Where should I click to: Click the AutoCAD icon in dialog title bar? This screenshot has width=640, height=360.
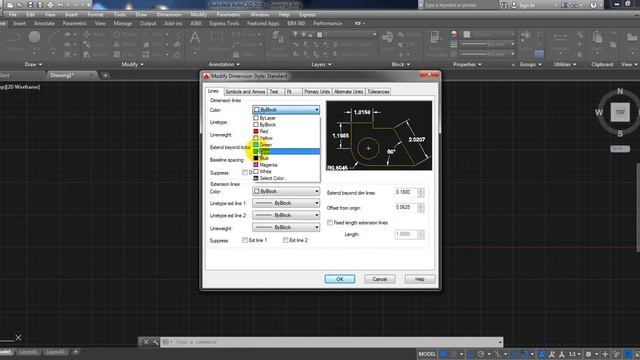click(x=207, y=76)
